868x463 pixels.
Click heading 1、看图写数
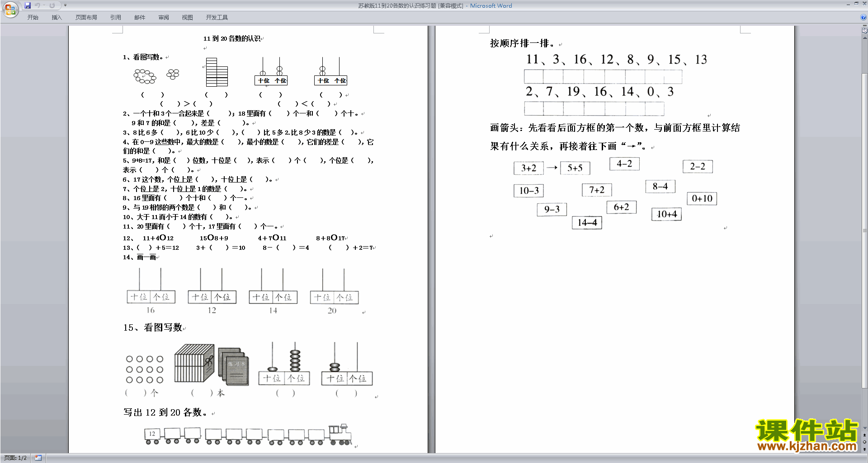143,57
